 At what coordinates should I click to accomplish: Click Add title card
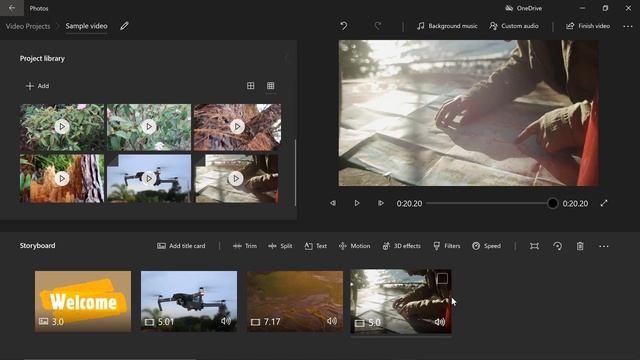click(181, 246)
